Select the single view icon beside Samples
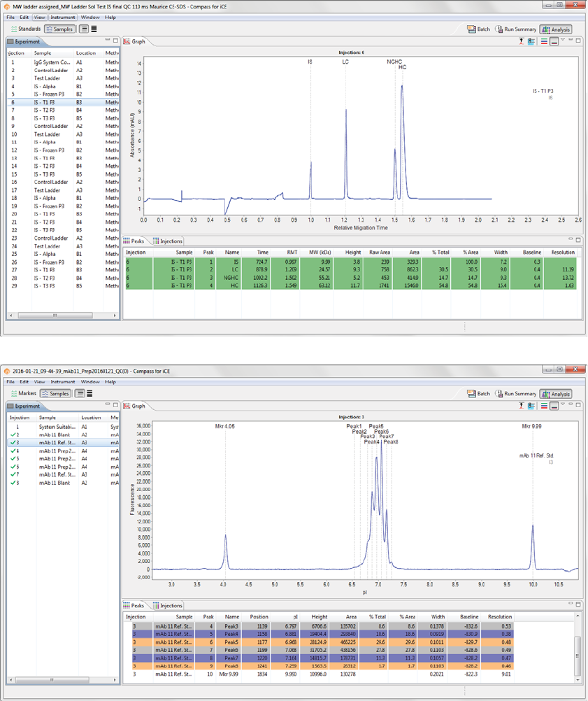 (x=83, y=29)
